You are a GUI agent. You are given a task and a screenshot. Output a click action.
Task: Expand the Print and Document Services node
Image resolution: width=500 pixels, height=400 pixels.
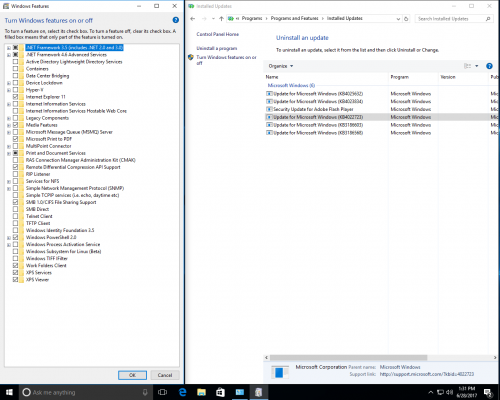coord(9,153)
